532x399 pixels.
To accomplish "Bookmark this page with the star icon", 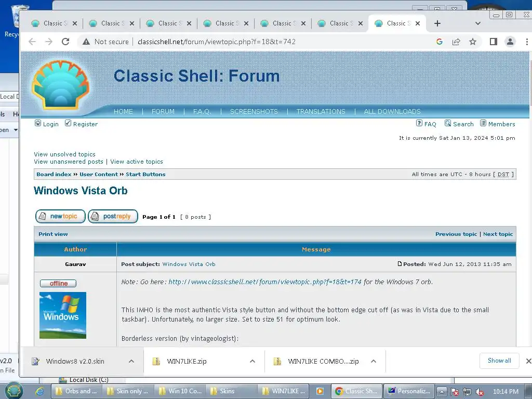I will point(473,42).
